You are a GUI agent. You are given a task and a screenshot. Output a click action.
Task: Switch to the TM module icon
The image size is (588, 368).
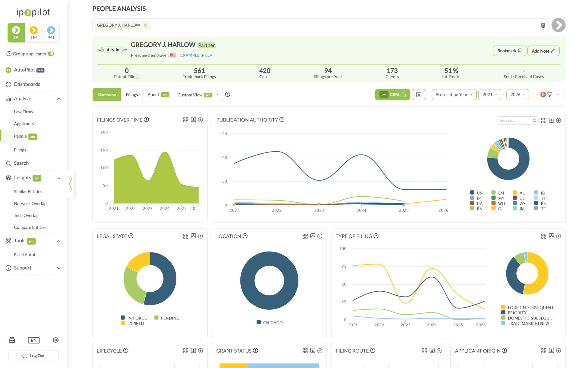point(34,33)
